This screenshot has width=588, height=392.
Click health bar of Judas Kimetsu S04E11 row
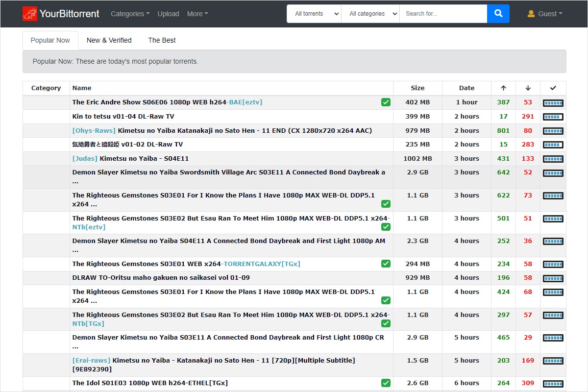tap(553, 159)
